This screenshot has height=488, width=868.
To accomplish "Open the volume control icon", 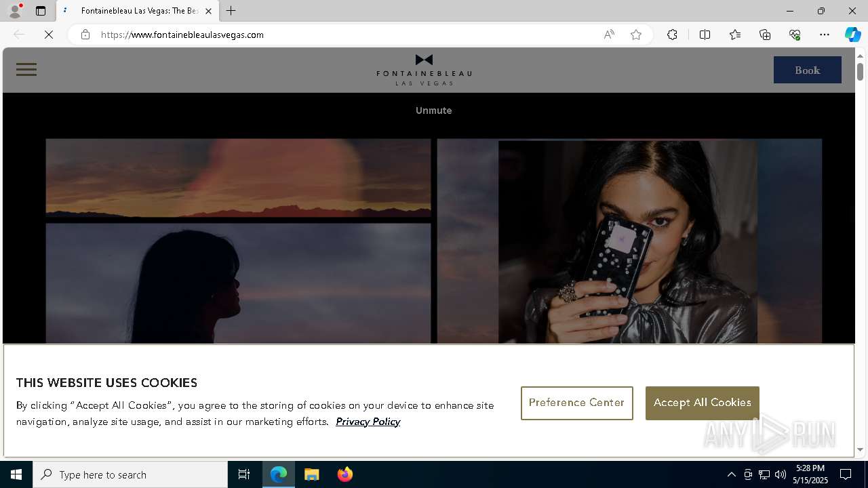I will [781, 474].
